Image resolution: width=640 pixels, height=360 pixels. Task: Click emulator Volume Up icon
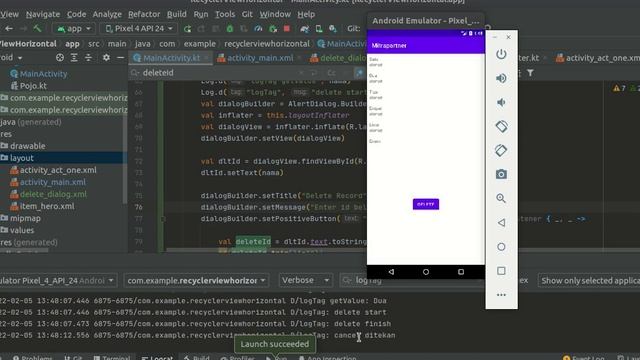coord(501,78)
